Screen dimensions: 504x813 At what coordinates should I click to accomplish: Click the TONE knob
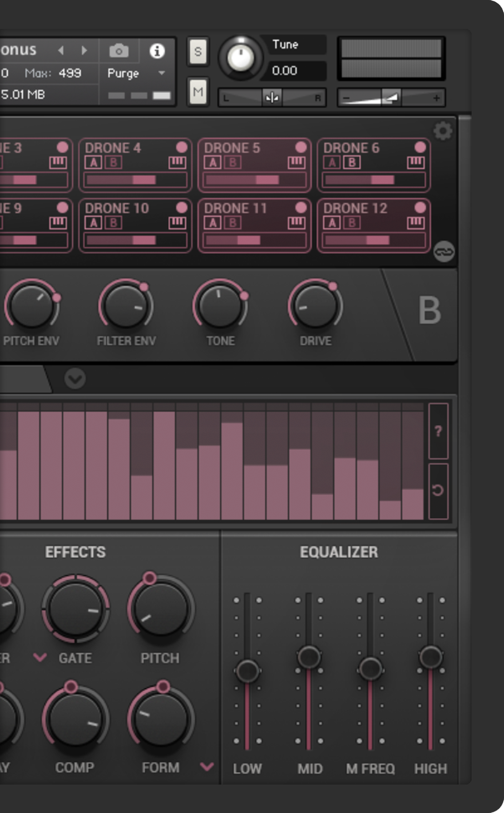[221, 307]
